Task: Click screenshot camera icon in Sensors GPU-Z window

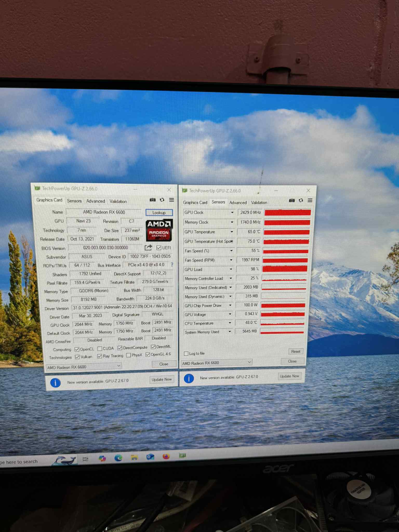Action: [292, 200]
